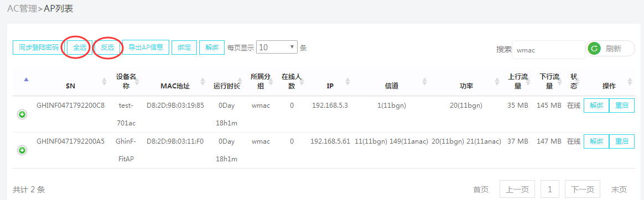Click channel value 11(11bgn) 149(11anac)

[x=391, y=141]
